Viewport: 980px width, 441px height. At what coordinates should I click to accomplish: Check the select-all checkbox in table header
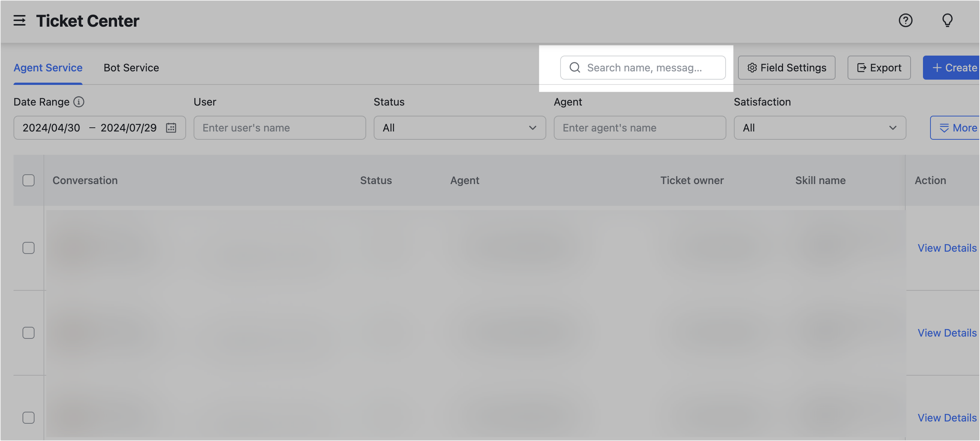tap(29, 180)
